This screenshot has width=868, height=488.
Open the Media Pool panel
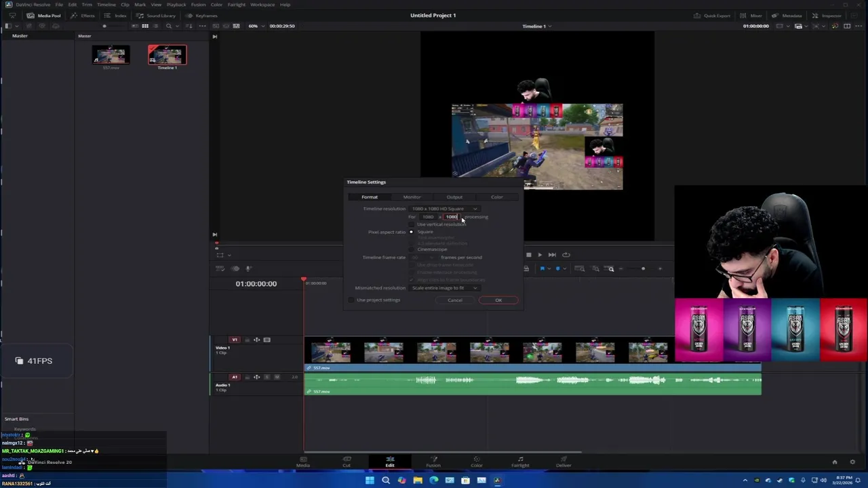coord(44,16)
